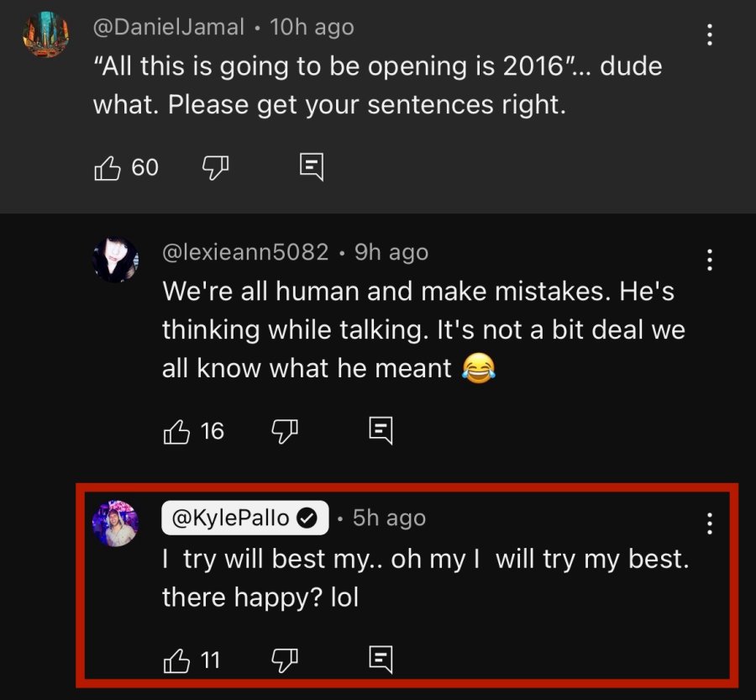Select KylePallo's reply text
Image resolution: width=756 pixels, height=700 pixels.
coord(426,578)
